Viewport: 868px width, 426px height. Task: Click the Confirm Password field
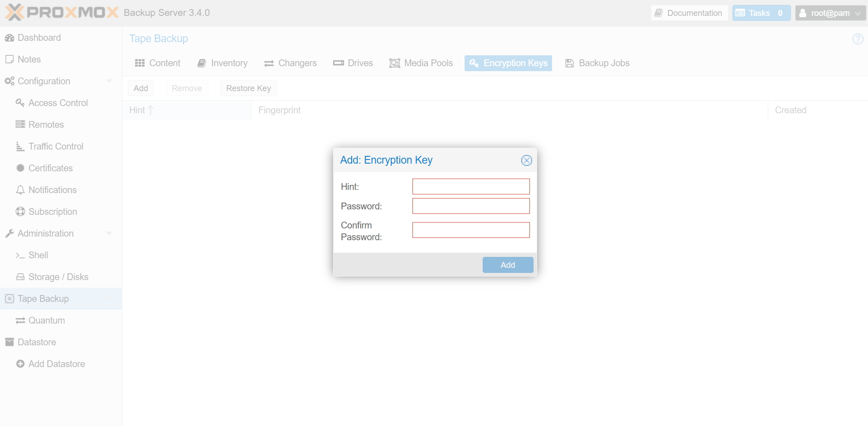click(471, 230)
